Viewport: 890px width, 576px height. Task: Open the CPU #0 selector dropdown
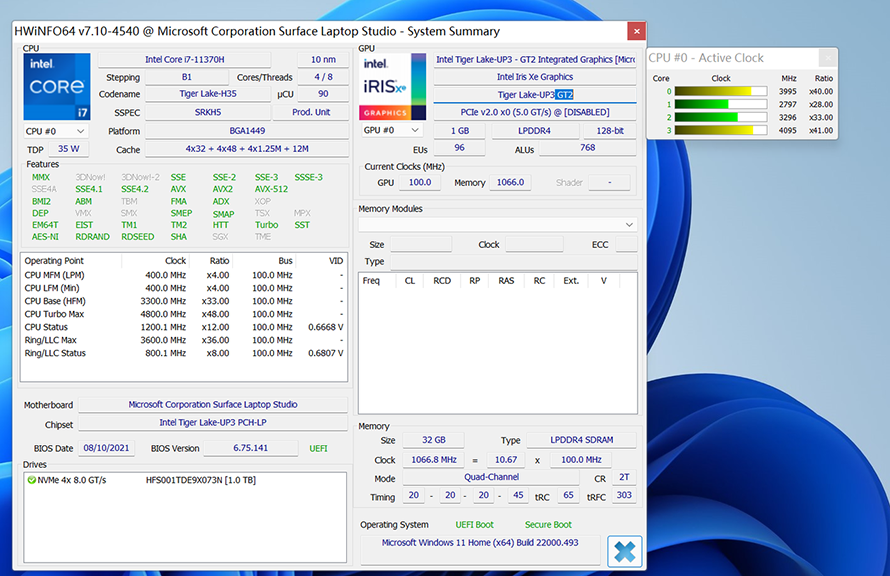56,131
